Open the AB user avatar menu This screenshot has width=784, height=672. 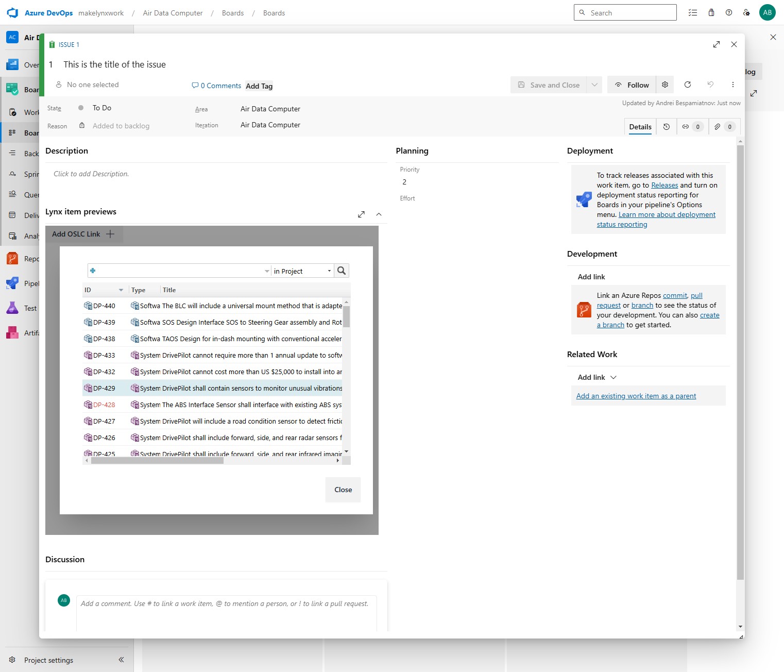[x=768, y=13]
